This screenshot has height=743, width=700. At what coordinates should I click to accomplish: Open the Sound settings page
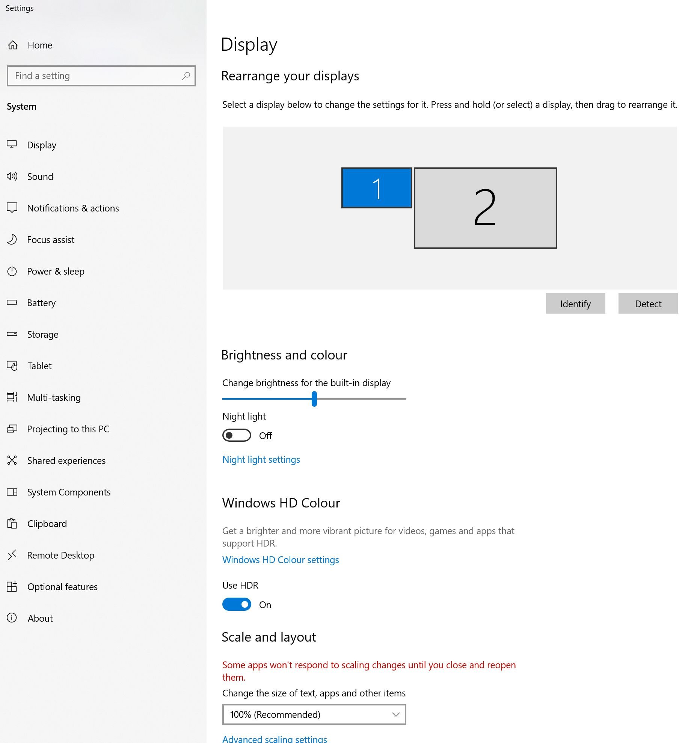pyautogui.click(x=40, y=177)
